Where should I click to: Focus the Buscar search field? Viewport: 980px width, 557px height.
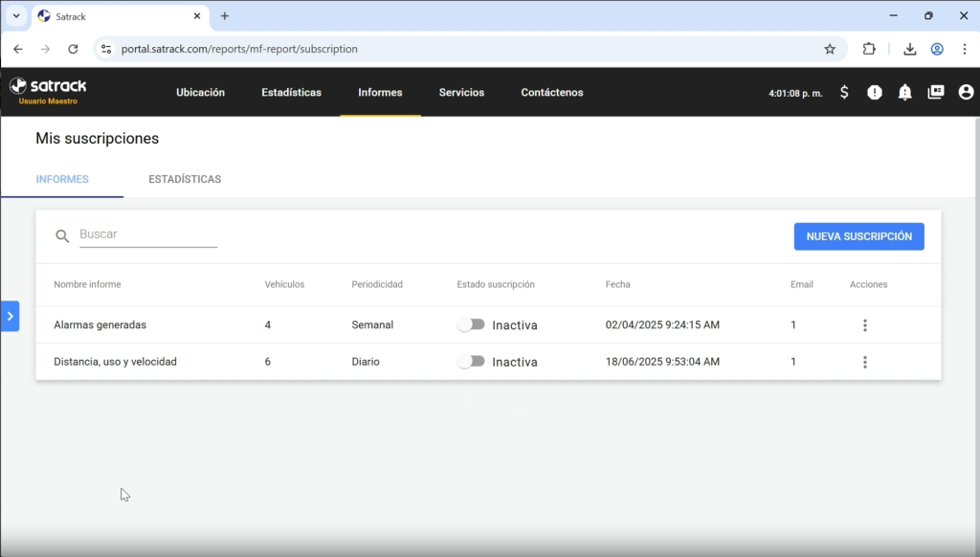click(148, 234)
